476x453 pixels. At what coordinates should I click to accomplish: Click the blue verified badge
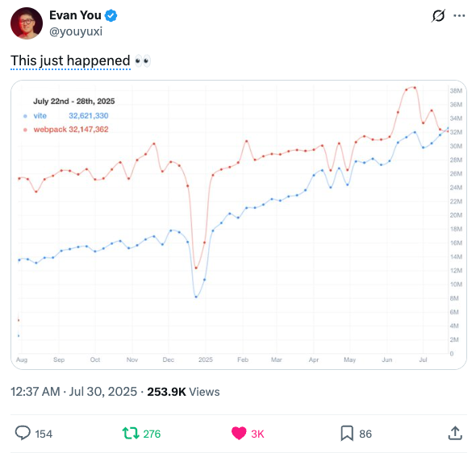tap(111, 15)
